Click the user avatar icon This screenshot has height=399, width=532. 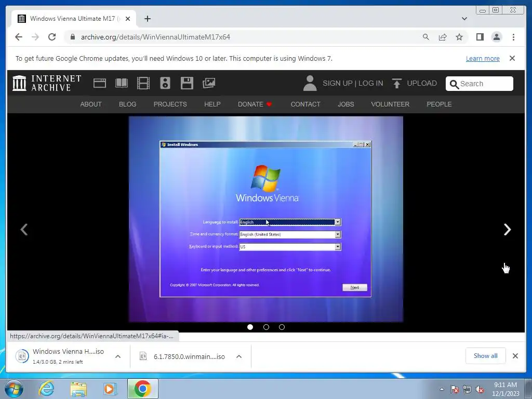pos(310,83)
